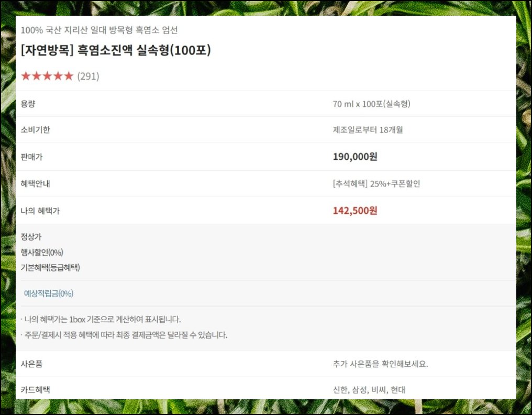Click the 기본혜택(등급혜택) line
The width and height of the screenshot is (532, 415).
[x=50, y=268]
